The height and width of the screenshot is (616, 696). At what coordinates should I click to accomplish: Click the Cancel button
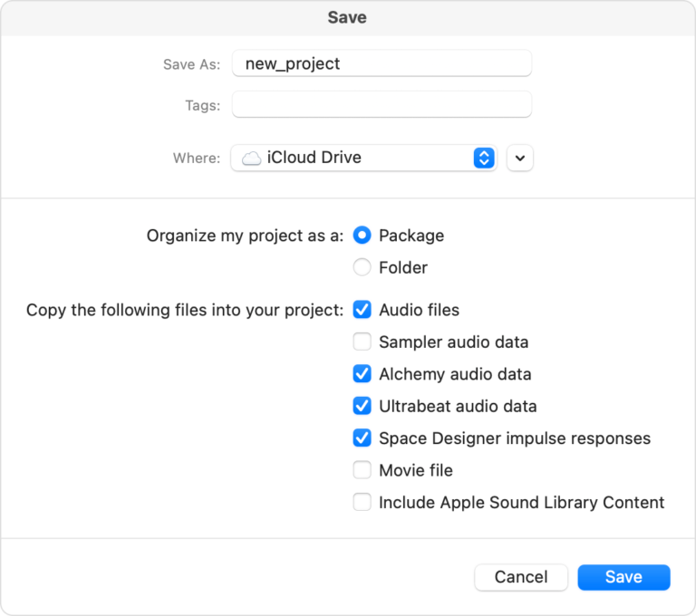tap(521, 577)
